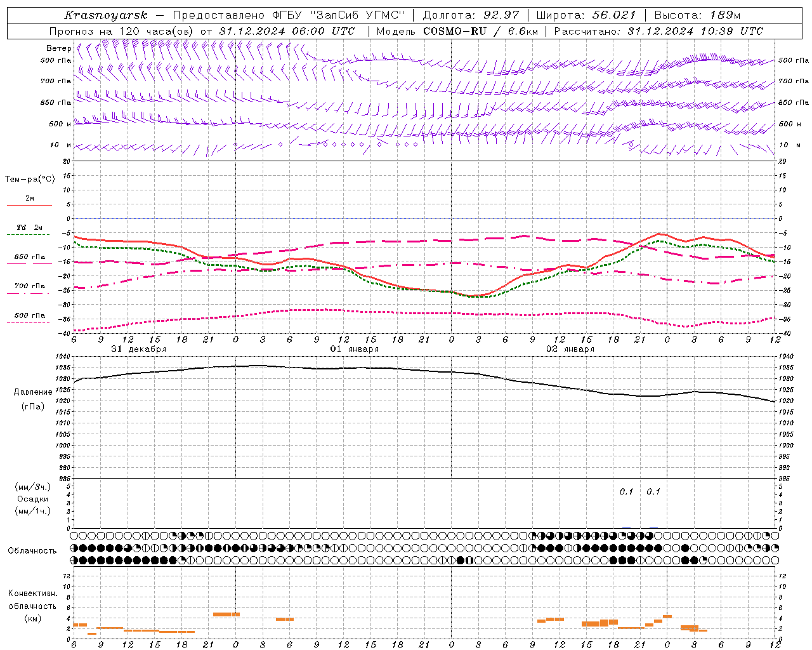Select 700 гПа temperature legend entry
This screenshot has height=650, width=812.
point(30,286)
